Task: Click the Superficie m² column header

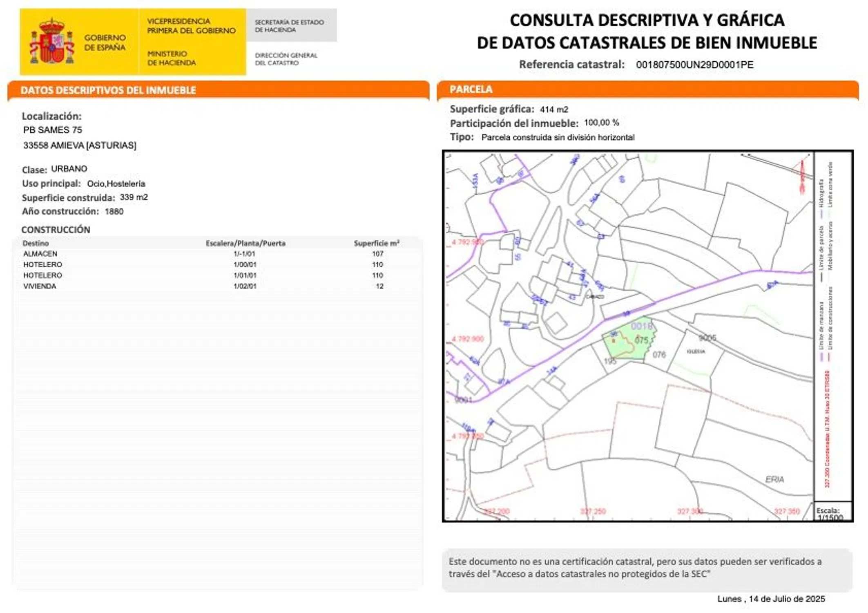Action: (376, 244)
